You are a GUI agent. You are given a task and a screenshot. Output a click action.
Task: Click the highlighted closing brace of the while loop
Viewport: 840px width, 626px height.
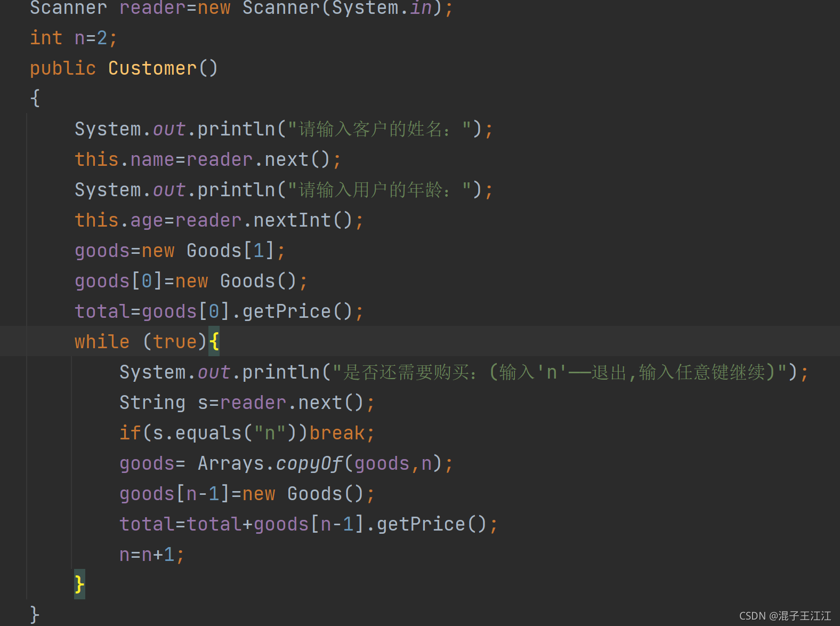coord(79,584)
